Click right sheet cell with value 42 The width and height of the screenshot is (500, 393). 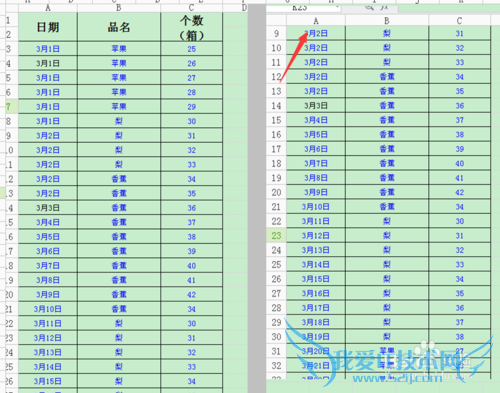[x=459, y=192]
